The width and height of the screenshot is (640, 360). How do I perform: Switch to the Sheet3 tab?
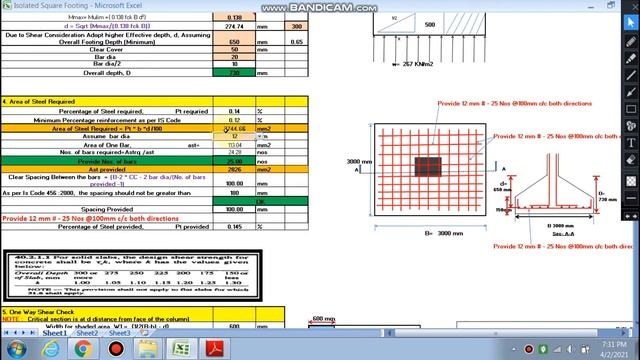(119, 333)
